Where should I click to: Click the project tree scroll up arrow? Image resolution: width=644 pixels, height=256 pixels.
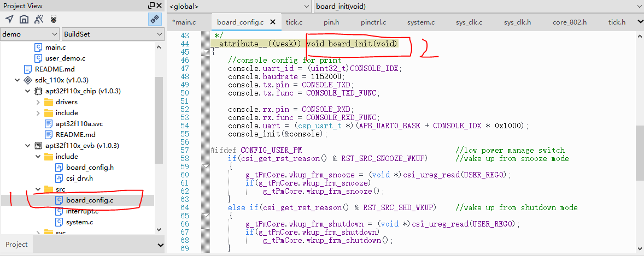[x=160, y=47]
